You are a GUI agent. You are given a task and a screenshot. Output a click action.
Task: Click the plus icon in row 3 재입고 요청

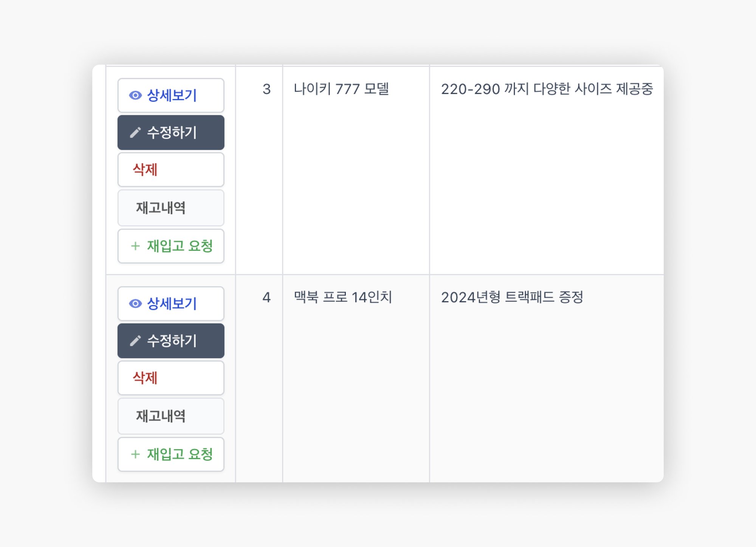point(135,246)
